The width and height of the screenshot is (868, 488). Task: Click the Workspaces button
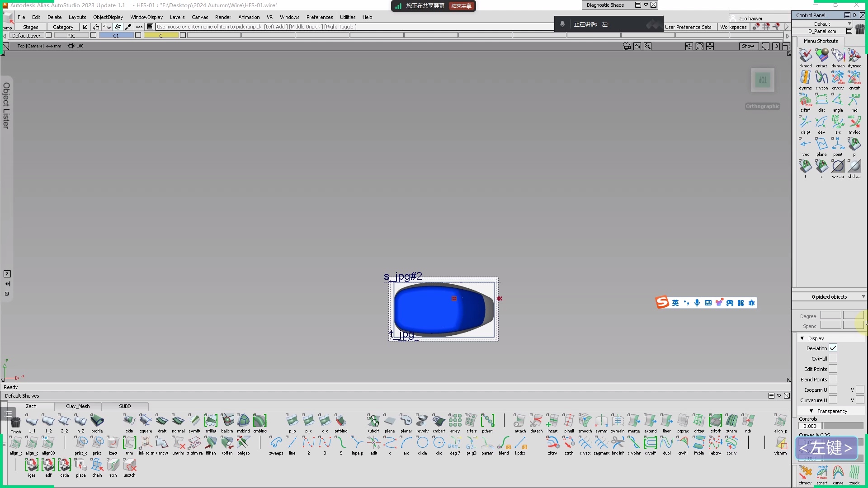pos(733,27)
